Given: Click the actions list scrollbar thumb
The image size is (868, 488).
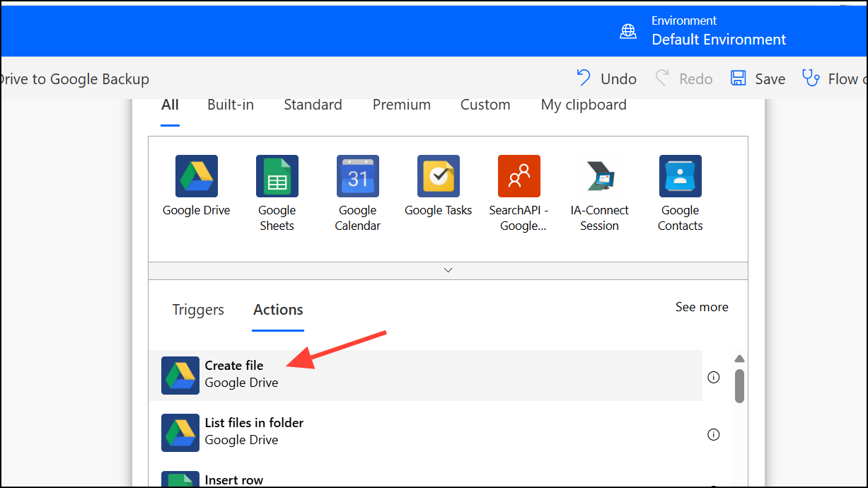Looking at the screenshot, I should (739, 385).
